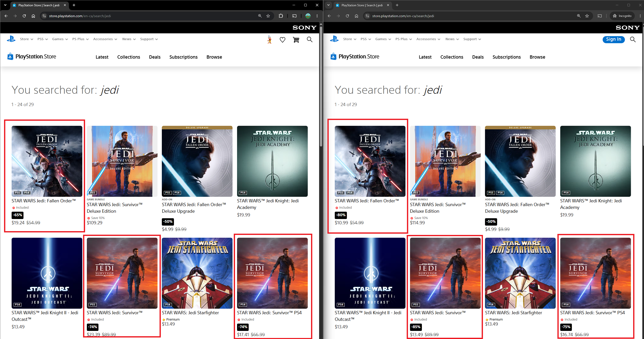
Task: Open the Deals tab in left PlayStation Store
Action: click(x=155, y=57)
